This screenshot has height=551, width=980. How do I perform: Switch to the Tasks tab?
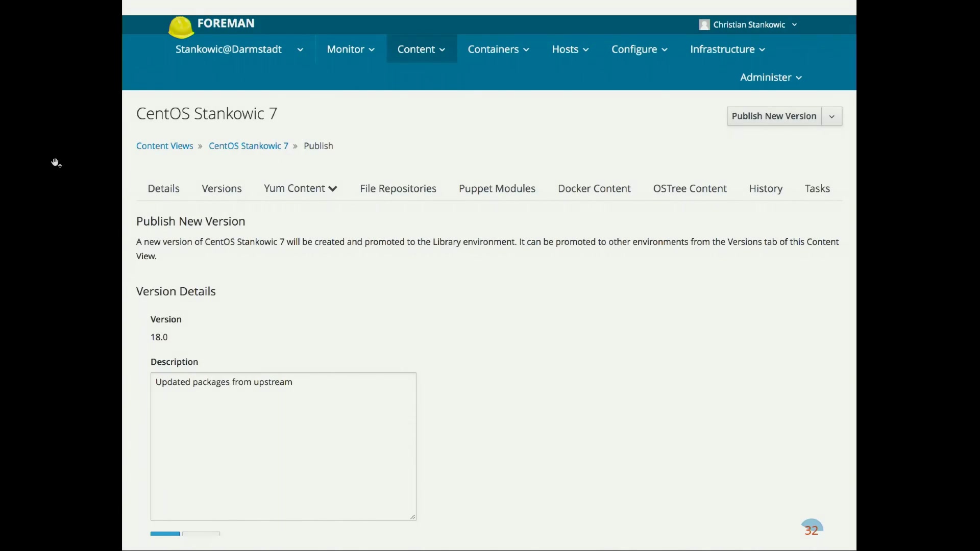pyautogui.click(x=817, y=189)
